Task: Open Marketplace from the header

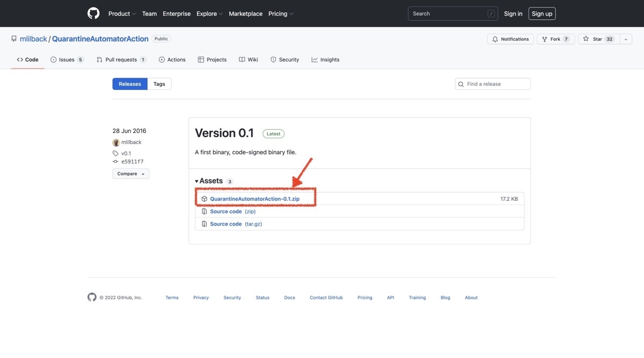Action: [246, 14]
